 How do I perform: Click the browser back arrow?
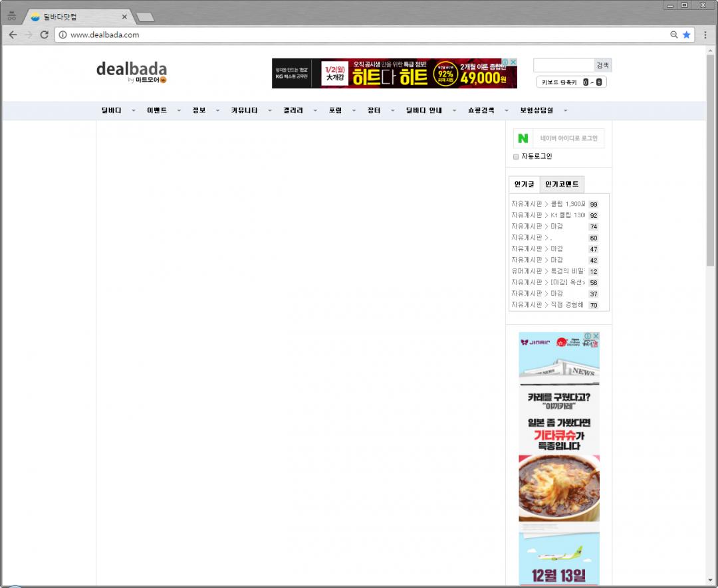pyautogui.click(x=12, y=35)
